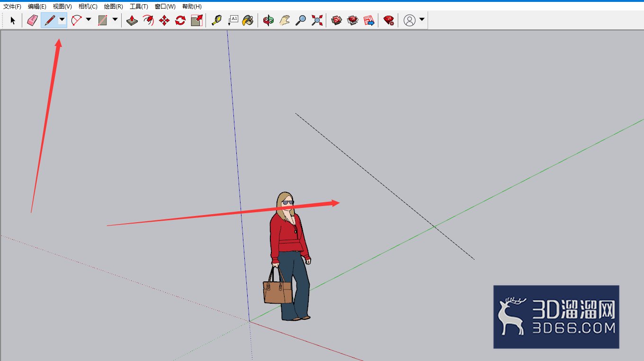Select the Rotate tool
This screenshot has width=644, height=361.
[x=180, y=20]
